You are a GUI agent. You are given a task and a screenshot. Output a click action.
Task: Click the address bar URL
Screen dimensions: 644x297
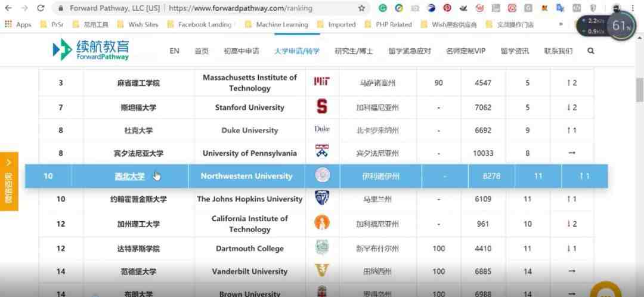pos(240,8)
